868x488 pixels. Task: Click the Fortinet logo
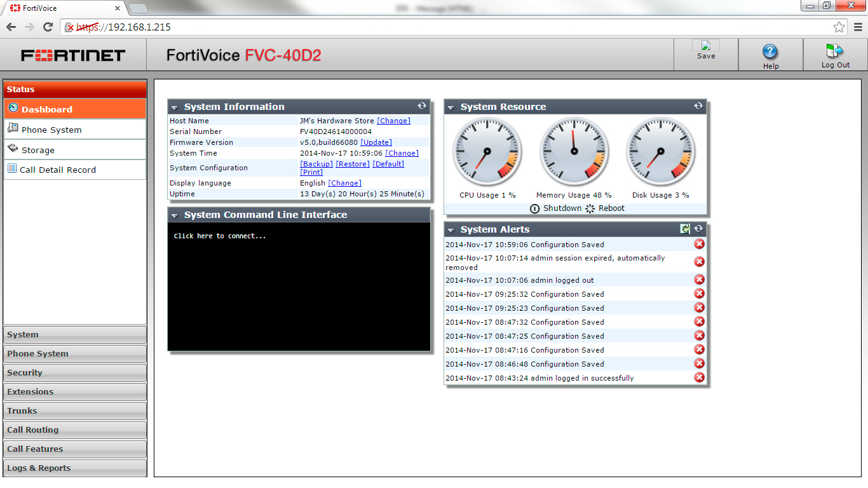tap(73, 55)
